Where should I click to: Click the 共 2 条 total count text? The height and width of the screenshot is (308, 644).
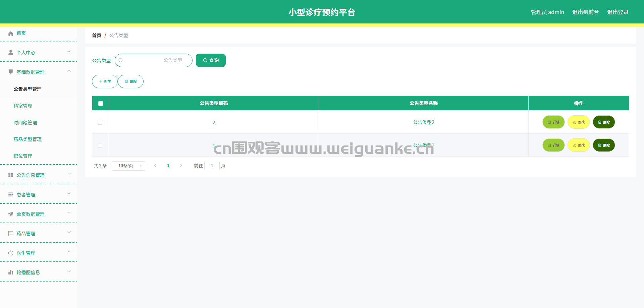[100, 166]
